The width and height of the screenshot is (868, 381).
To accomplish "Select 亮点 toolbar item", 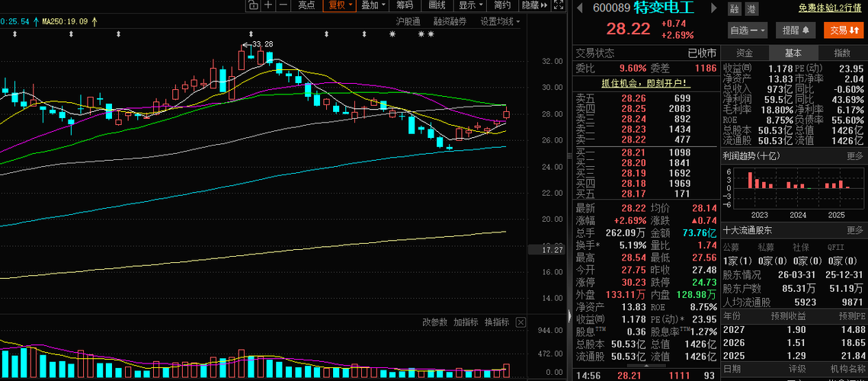I will pyautogui.click(x=306, y=5).
